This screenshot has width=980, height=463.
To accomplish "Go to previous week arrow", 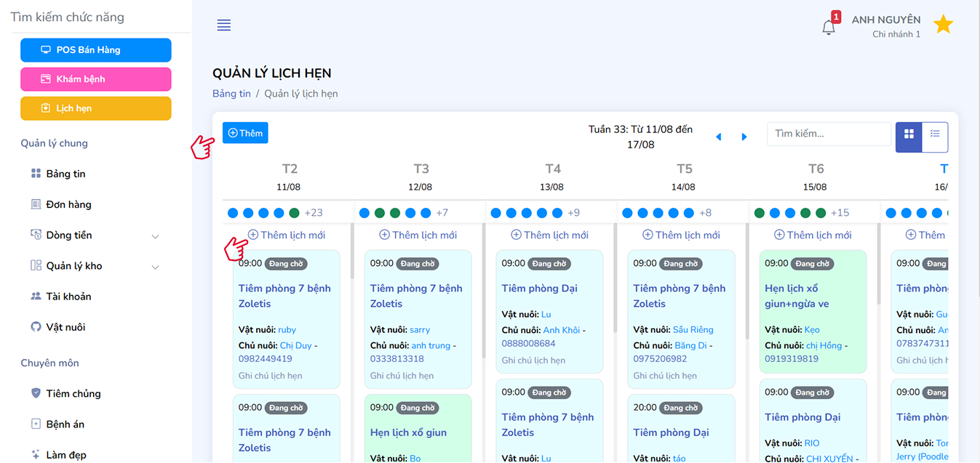I will 719,137.
